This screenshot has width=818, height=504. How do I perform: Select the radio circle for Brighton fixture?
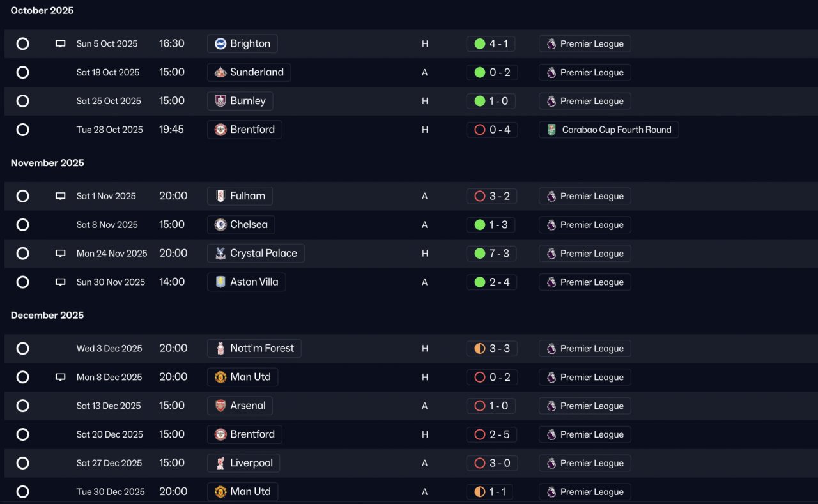pos(22,43)
